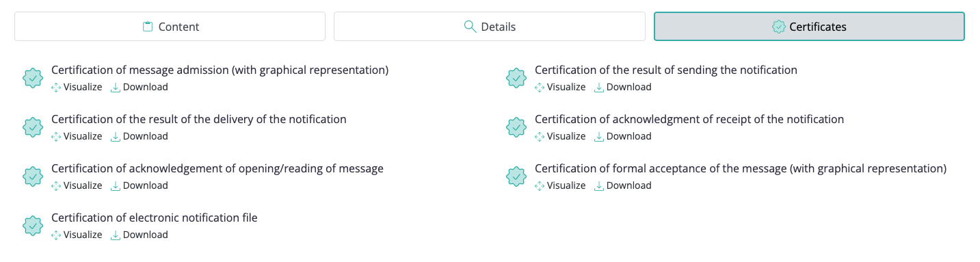
Task: Click 'Certification of acknowledgement of opening/reading of message' title
Action: point(217,168)
